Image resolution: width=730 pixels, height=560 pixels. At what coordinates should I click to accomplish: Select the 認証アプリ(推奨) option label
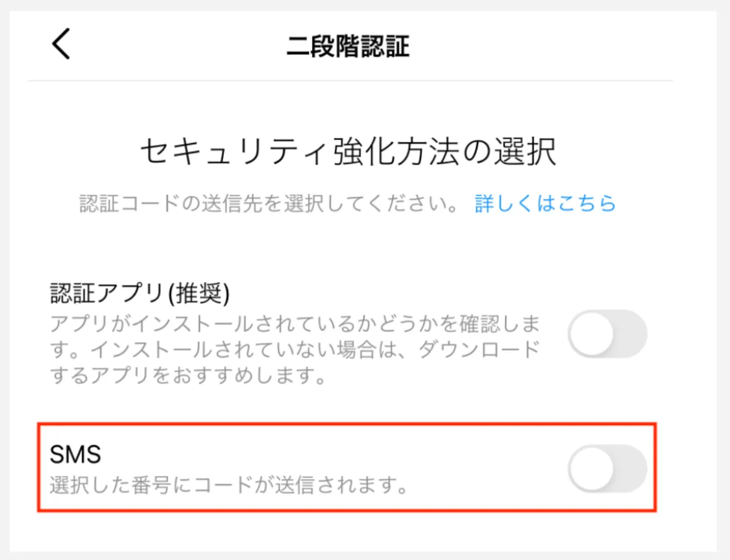pyautogui.click(x=139, y=296)
